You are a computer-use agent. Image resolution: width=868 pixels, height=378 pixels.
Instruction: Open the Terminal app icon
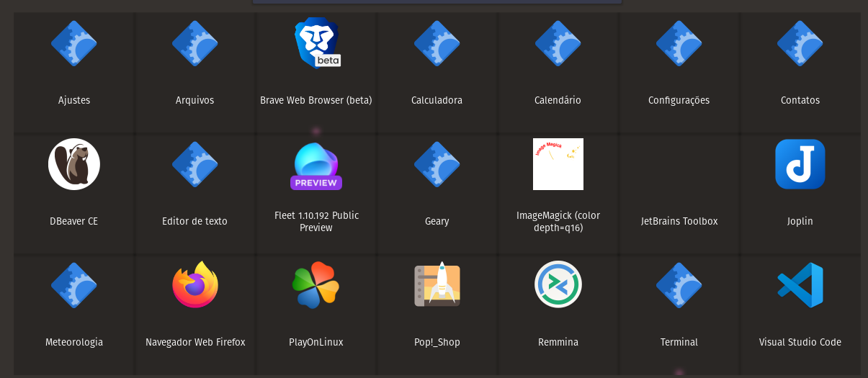(679, 285)
